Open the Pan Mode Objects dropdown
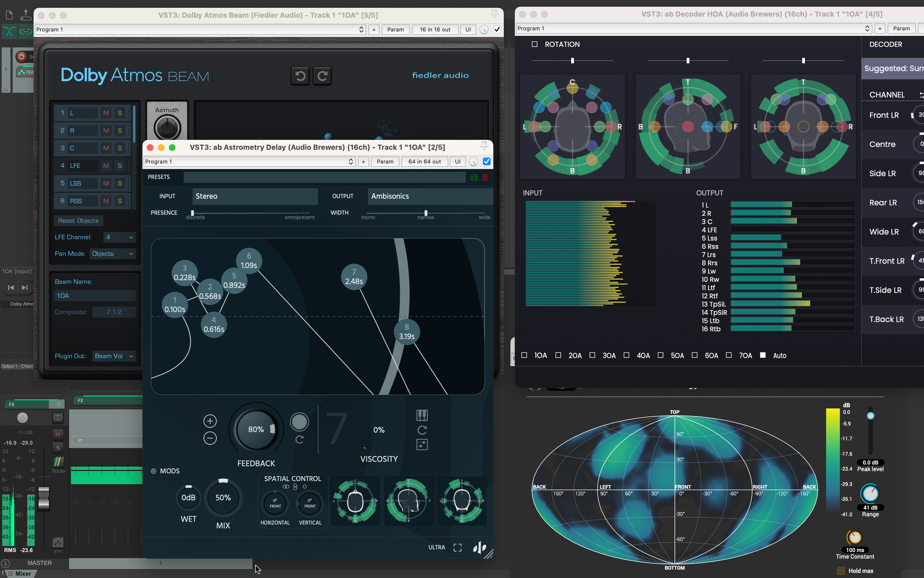The image size is (924, 578). pyautogui.click(x=113, y=253)
